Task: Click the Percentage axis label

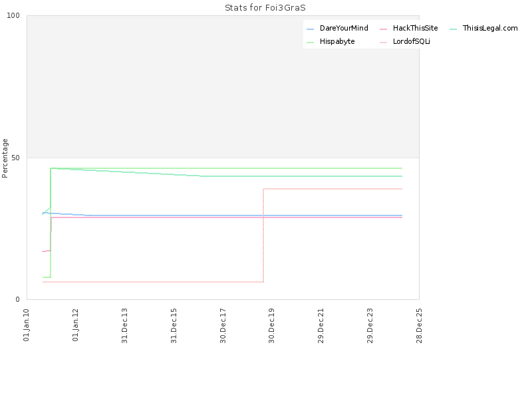Action: (x=5, y=158)
